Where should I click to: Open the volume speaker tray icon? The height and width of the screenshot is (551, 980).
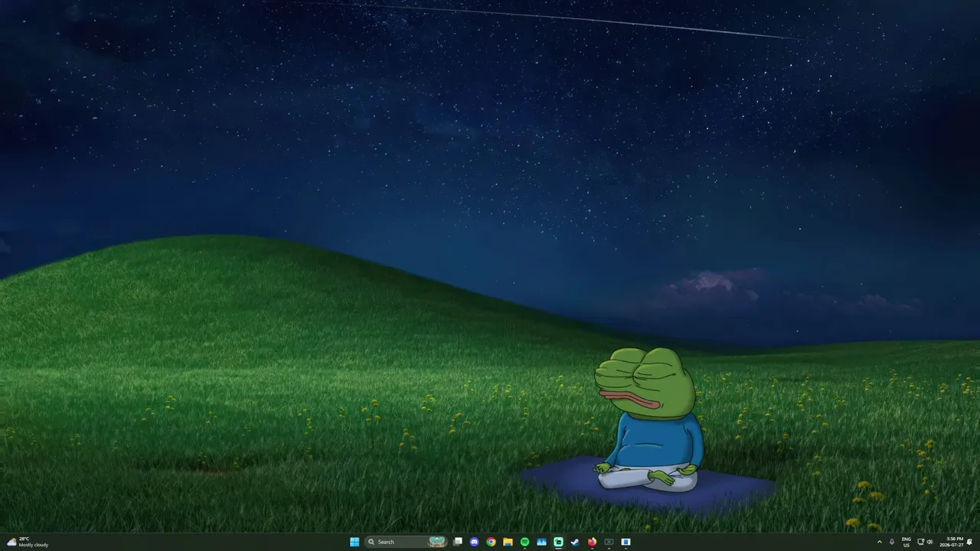point(929,542)
